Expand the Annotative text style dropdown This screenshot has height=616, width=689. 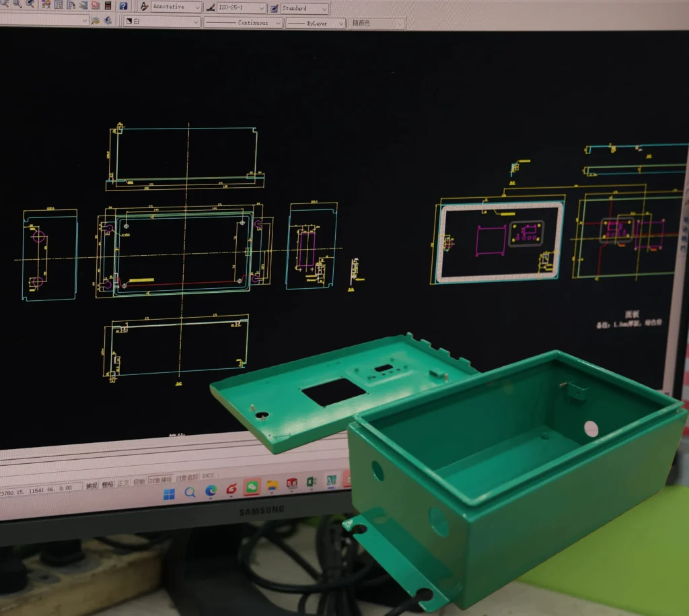tap(196, 7)
